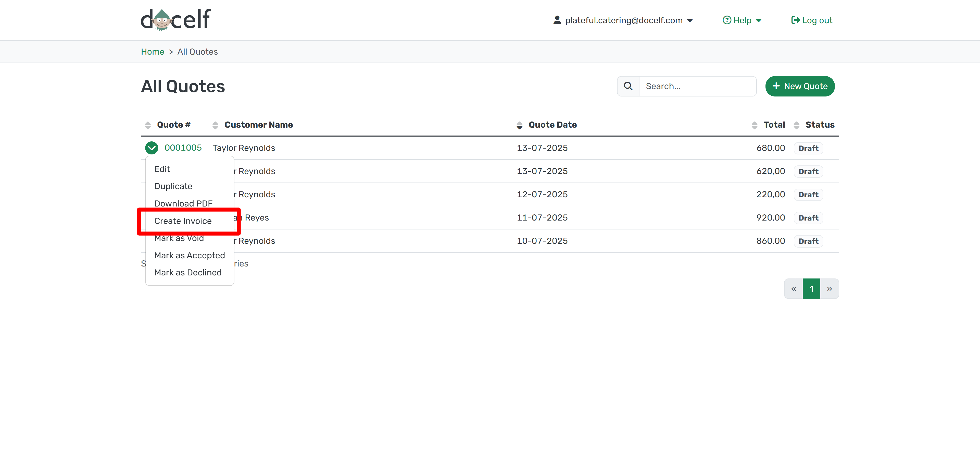Click the quote date 10-07-2025
This screenshot has width=980, height=474.
tap(542, 241)
